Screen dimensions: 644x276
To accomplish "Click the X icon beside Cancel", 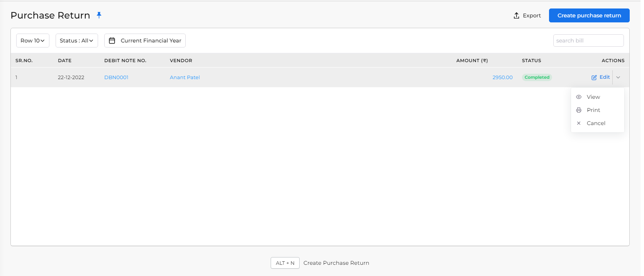I will pos(579,123).
